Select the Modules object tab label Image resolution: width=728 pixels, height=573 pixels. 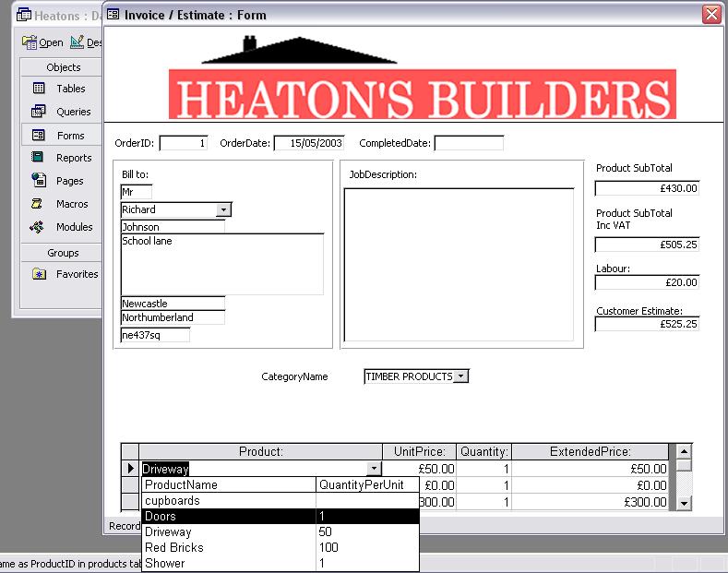pos(75,227)
